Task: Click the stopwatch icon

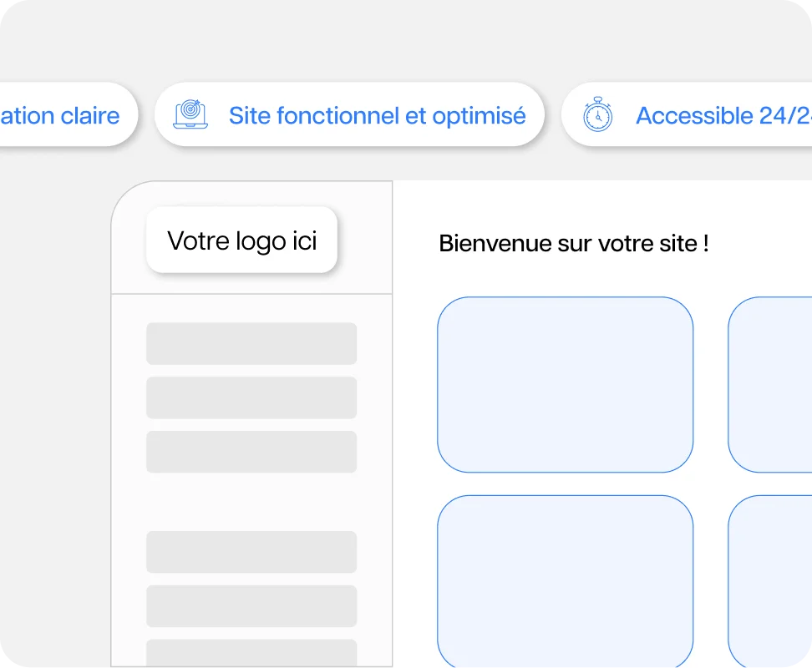Action: [597, 114]
